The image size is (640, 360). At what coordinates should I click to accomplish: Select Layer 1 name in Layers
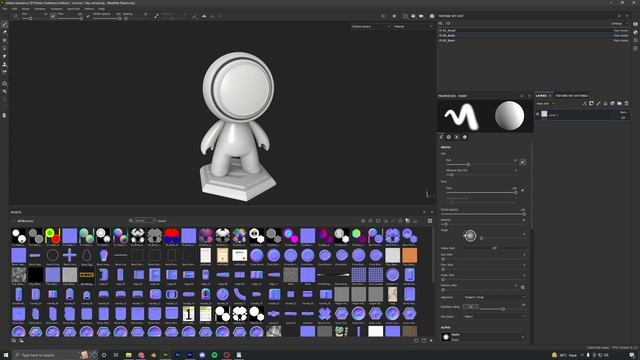pyautogui.click(x=553, y=115)
